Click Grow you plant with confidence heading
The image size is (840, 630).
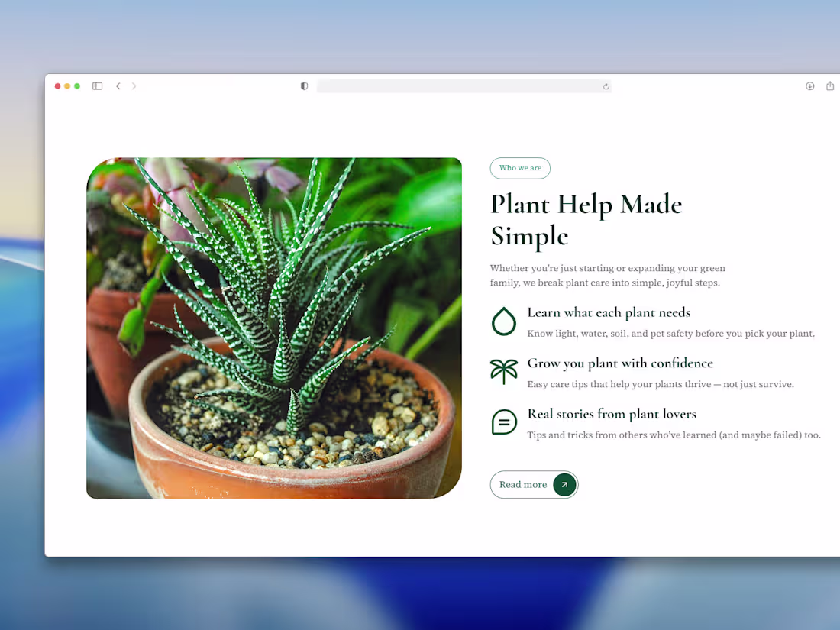coord(620,363)
